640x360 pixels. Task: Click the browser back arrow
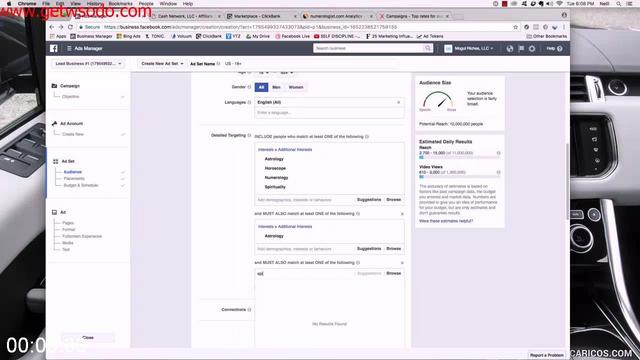click(x=52, y=27)
